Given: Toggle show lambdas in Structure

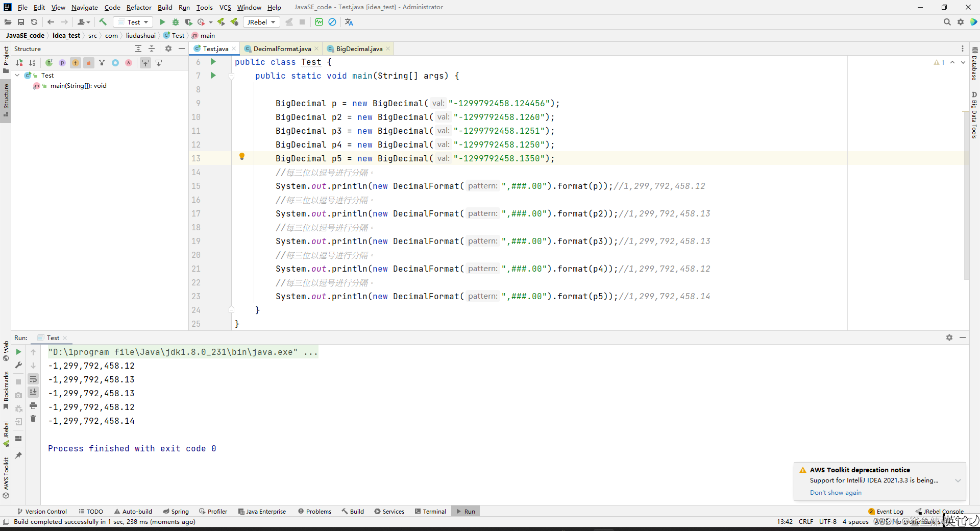Looking at the screenshot, I should tap(129, 63).
